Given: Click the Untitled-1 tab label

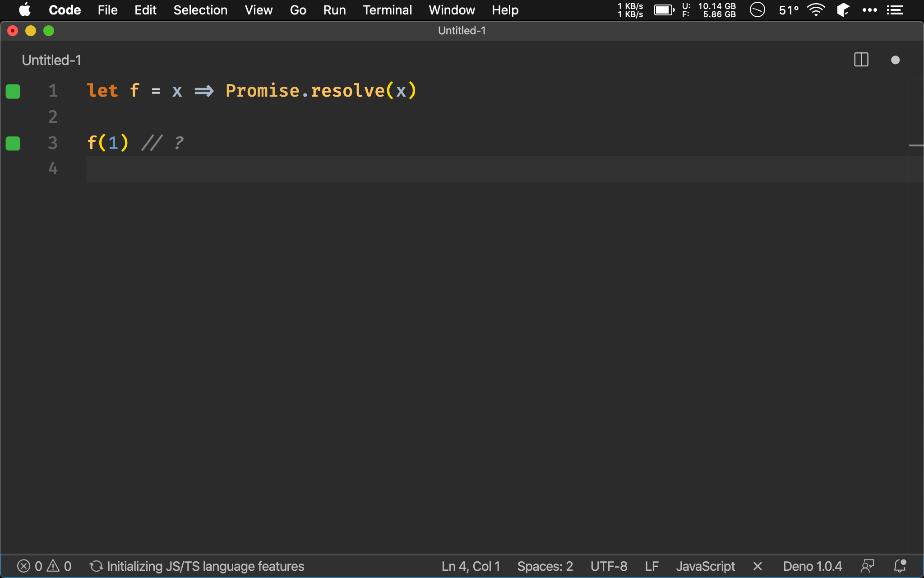Looking at the screenshot, I should click(x=51, y=60).
